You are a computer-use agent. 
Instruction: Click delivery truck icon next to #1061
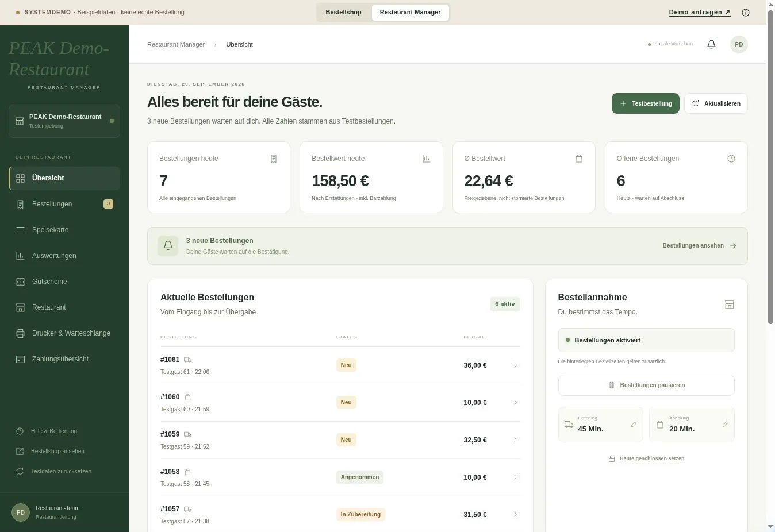tap(187, 360)
